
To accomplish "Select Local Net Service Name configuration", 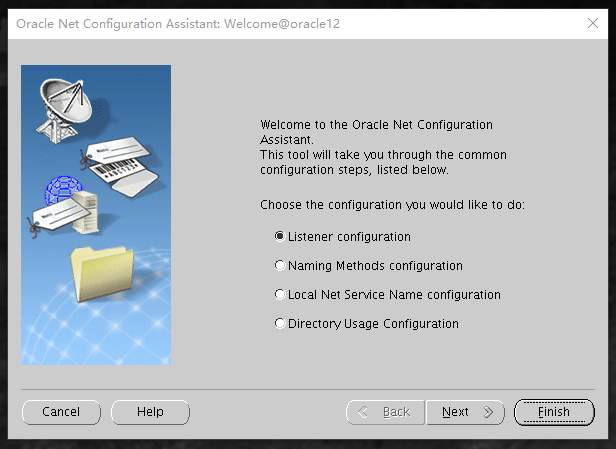I will point(280,295).
